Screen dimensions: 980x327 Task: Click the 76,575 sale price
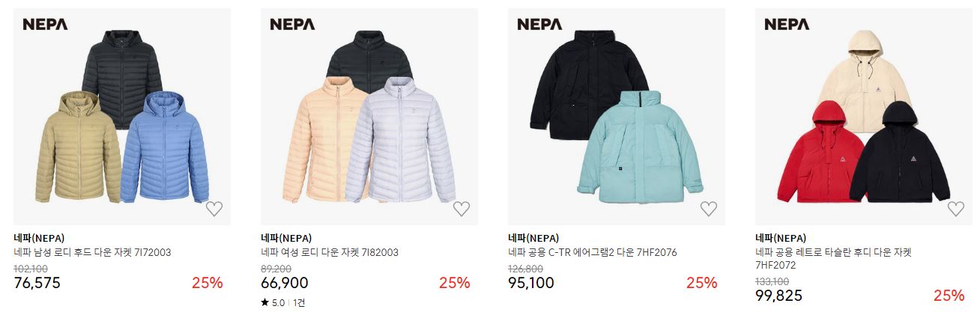pos(37,283)
